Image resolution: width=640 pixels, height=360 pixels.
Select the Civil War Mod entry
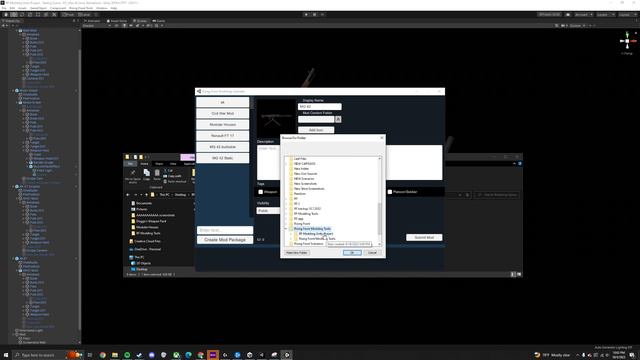coord(222,113)
